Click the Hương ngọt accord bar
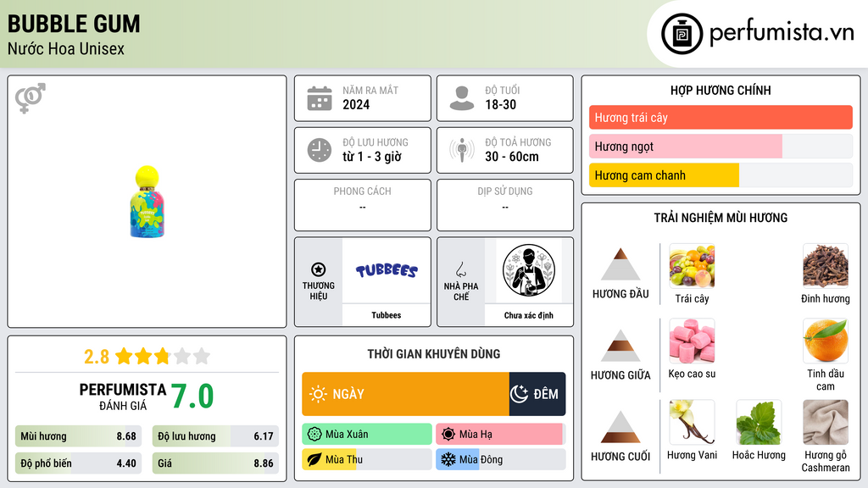The width and height of the screenshot is (868, 488). click(x=721, y=147)
